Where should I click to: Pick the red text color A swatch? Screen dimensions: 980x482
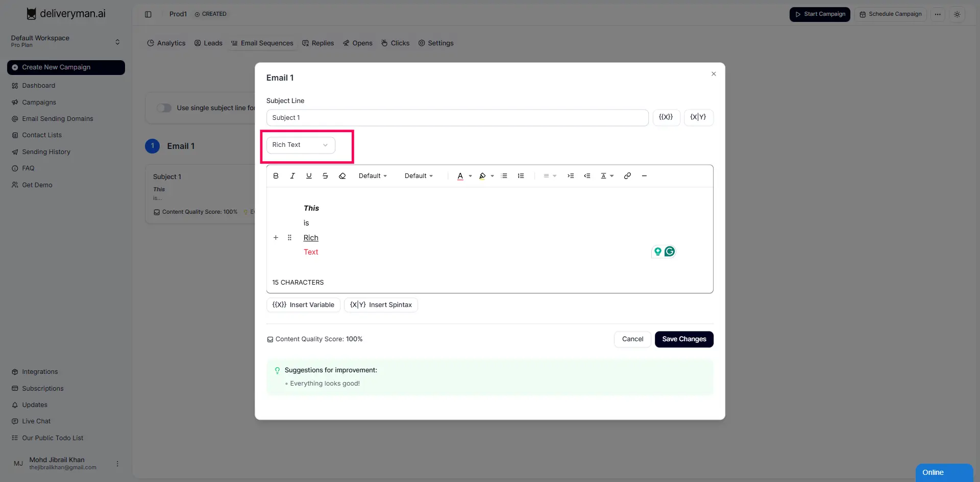click(460, 176)
